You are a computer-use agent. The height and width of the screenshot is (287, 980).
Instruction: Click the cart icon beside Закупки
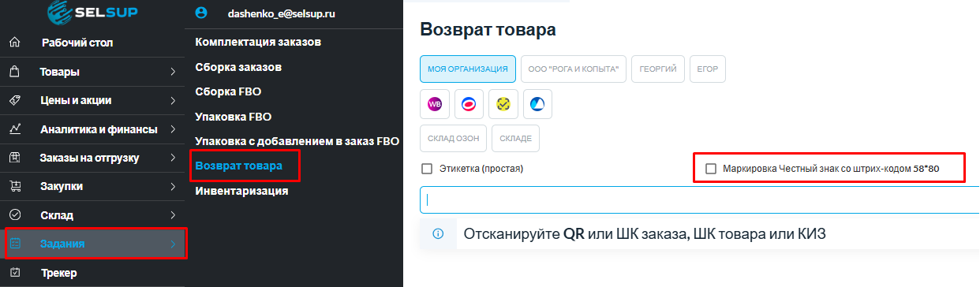point(14,186)
